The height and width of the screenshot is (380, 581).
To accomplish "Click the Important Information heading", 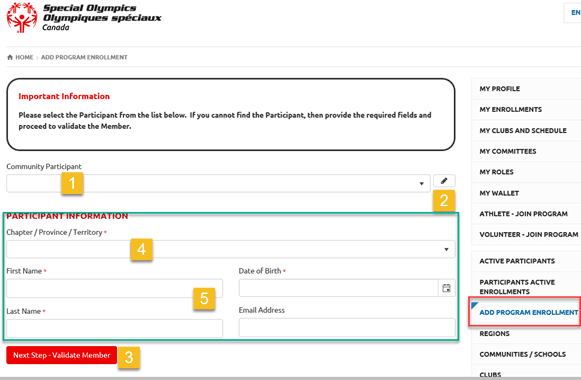I will [64, 96].
